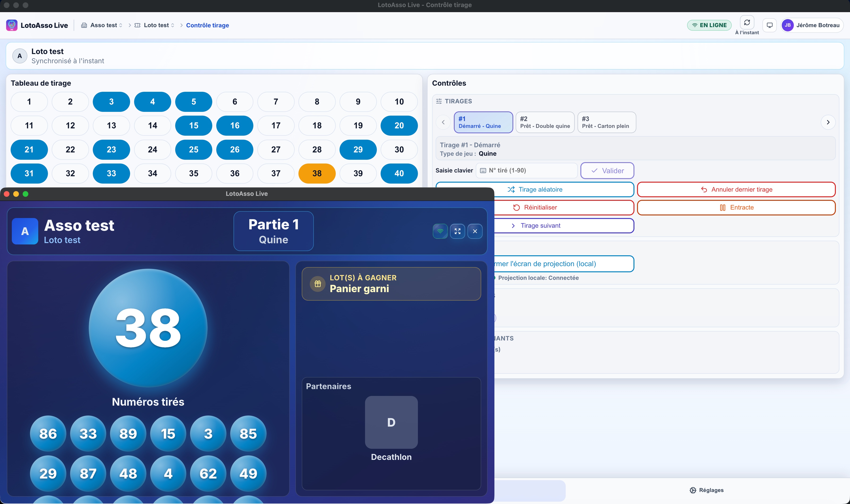Click the LotoAsso Live app logo

click(12, 25)
